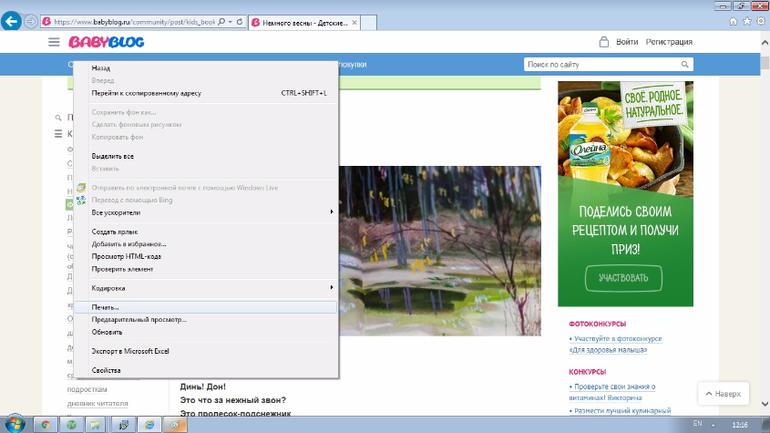Open the Windows Start menu
This screenshot has width=770, height=433.
pyautogui.click(x=15, y=424)
